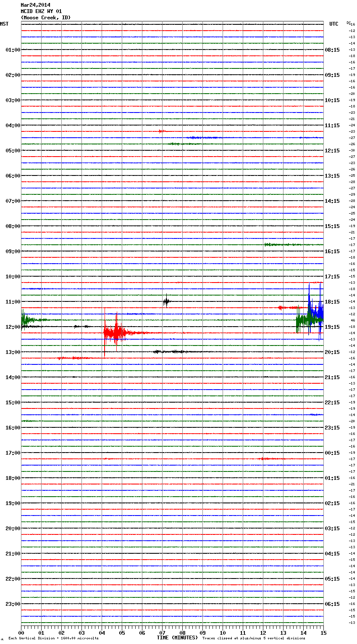Click minute 08 on the bottom axis
This screenshot has width=357, height=644.
[x=182, y=633]
